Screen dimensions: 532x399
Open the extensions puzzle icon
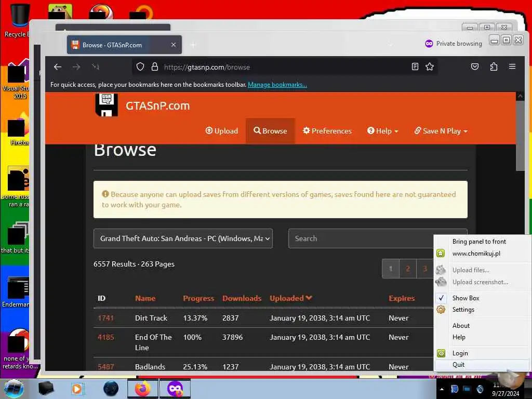[x=494, y=66]
